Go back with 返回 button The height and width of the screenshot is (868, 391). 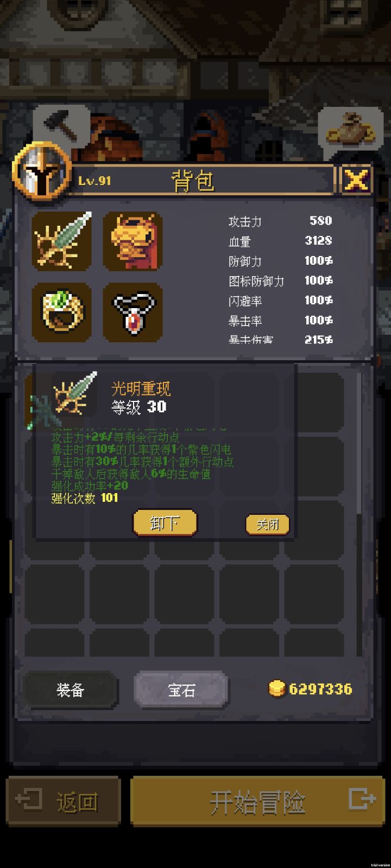tap(63, 801)
